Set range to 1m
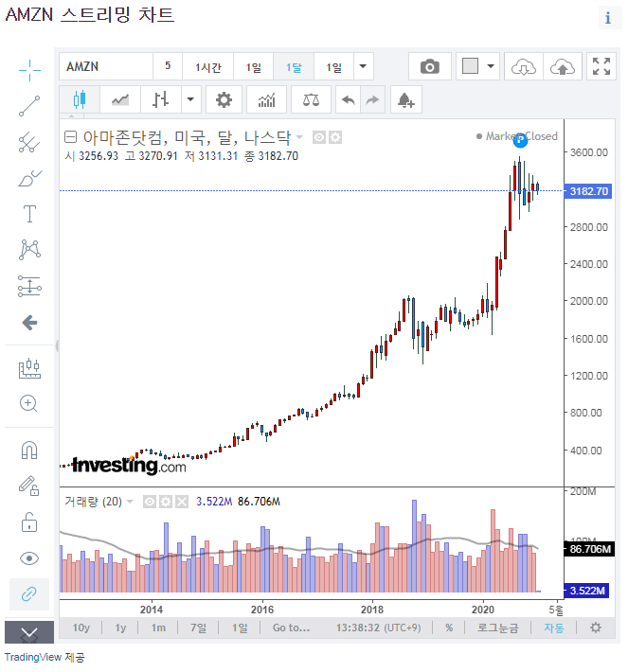 (x=158, y=628)
